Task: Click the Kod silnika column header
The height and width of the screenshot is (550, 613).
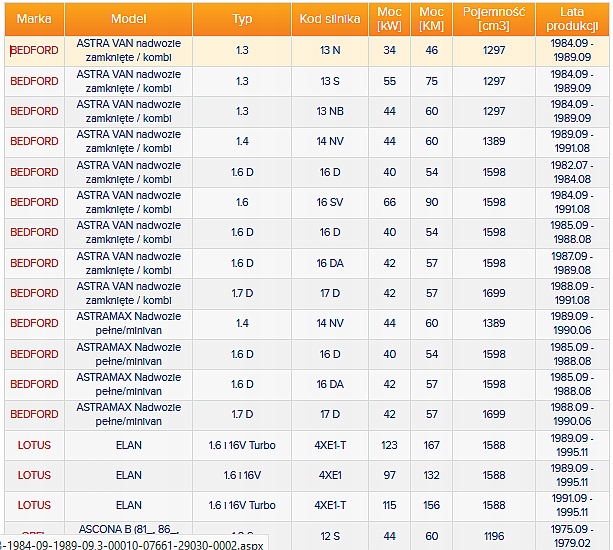Action: click(x=330, y=19)
